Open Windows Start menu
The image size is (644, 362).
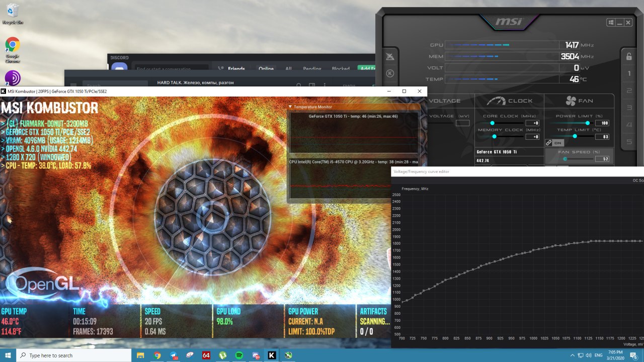click(8, 355)
